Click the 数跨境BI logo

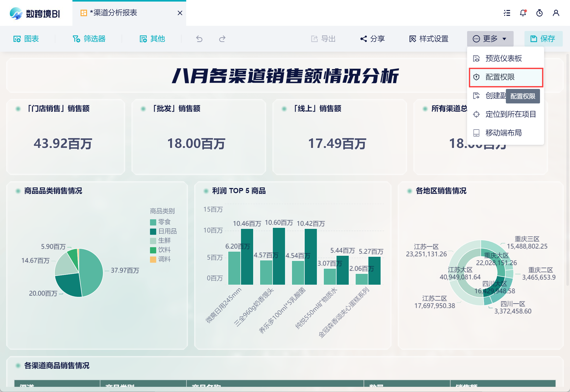tap(35, 13)
